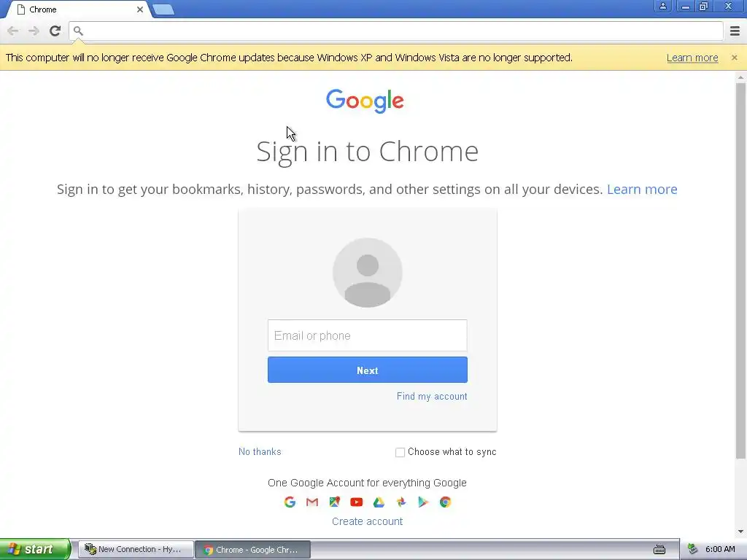Minimize the Chrome window
The image size is (747, 560).
[686, 6]
